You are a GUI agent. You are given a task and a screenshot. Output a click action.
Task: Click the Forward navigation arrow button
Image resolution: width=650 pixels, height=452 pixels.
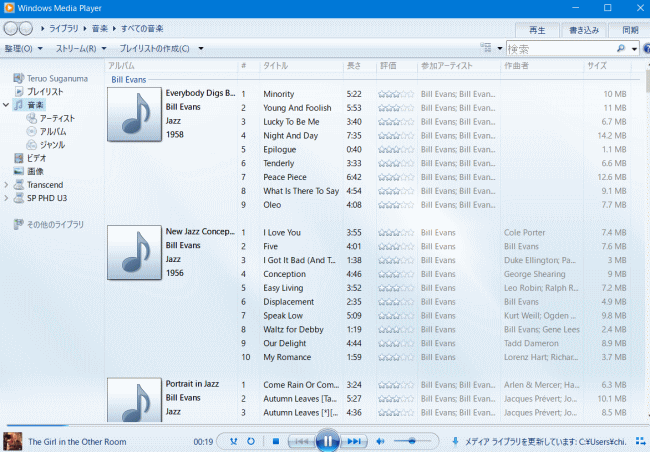point(26,28)
